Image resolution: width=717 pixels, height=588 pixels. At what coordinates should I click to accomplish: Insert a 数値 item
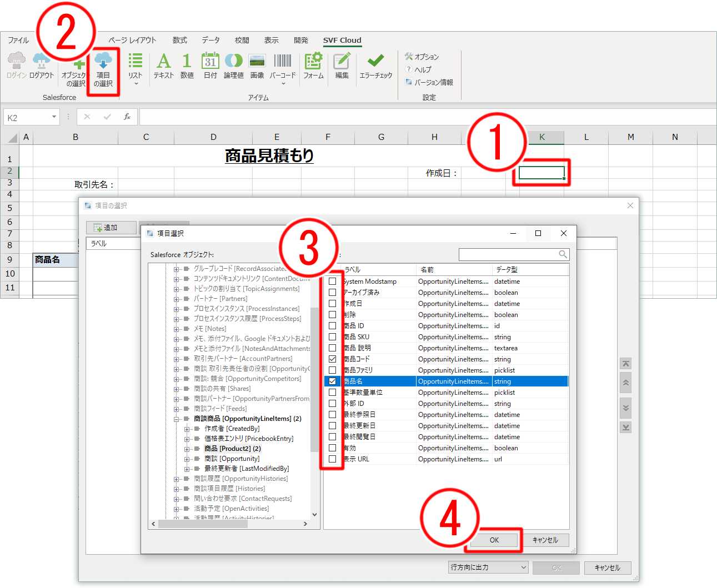(x=187, y=66)
